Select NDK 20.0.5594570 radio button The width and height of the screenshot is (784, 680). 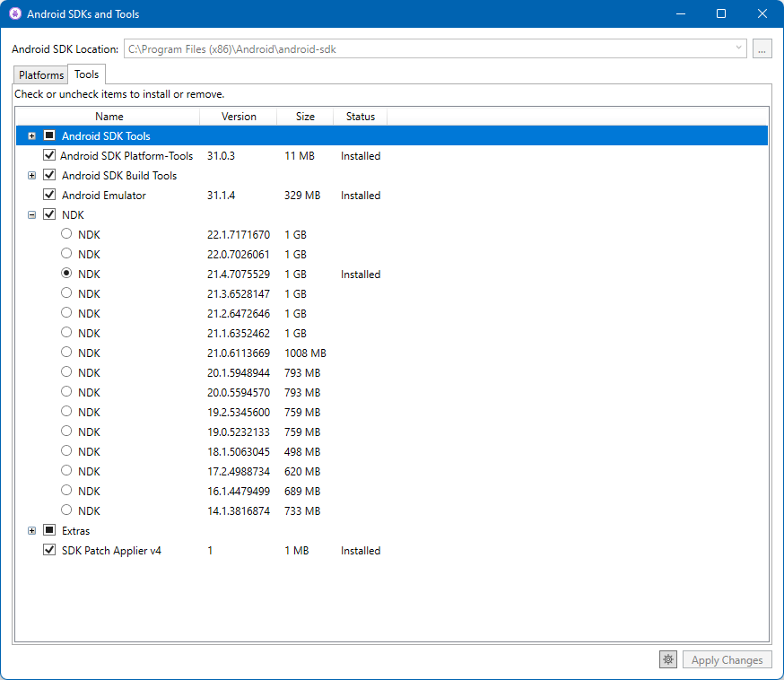[66, 391]
